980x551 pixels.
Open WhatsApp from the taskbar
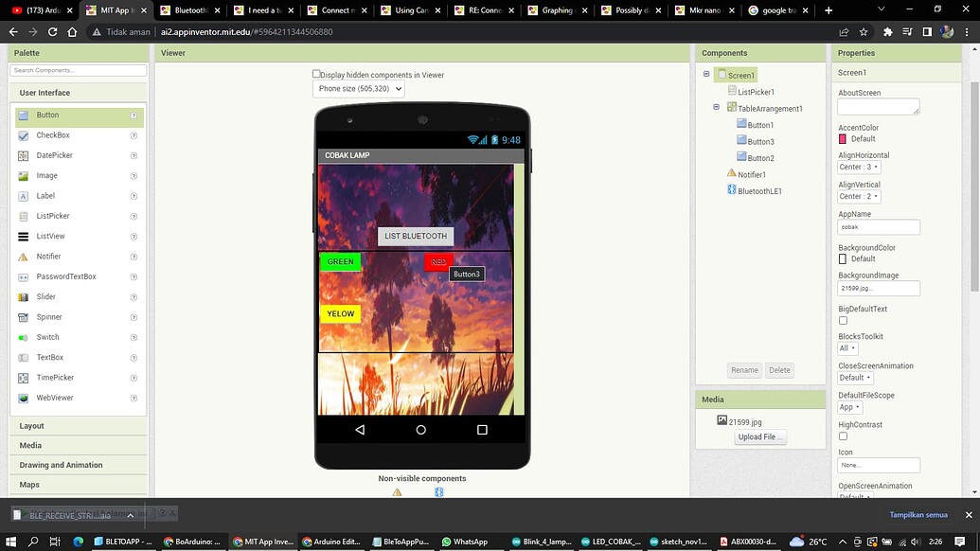click(464, 542)
